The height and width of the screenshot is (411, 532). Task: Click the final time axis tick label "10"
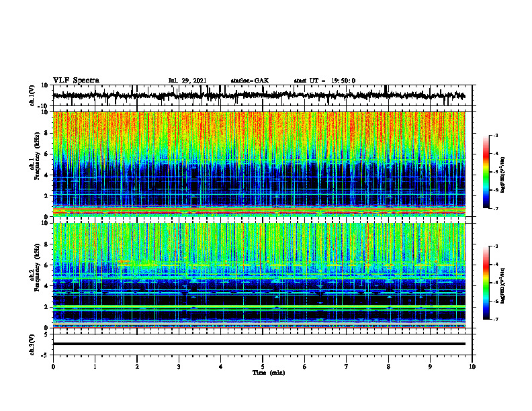[x=472, y=367]
